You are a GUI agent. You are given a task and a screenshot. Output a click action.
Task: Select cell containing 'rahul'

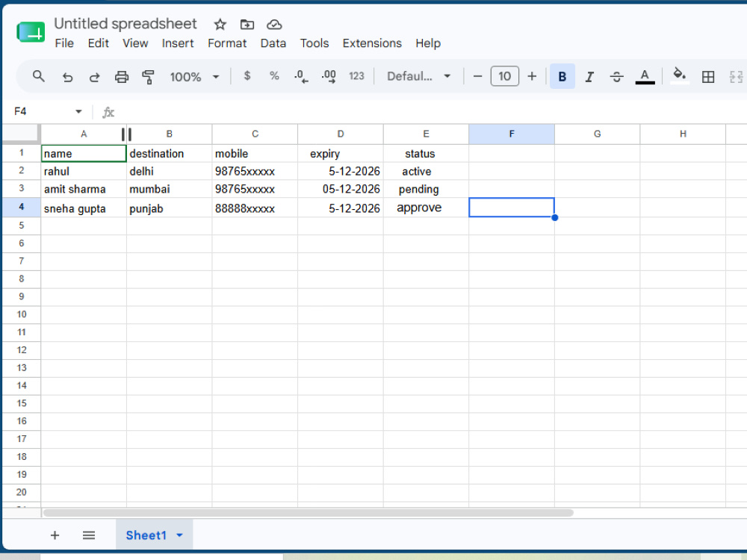(x=84, y=172)
